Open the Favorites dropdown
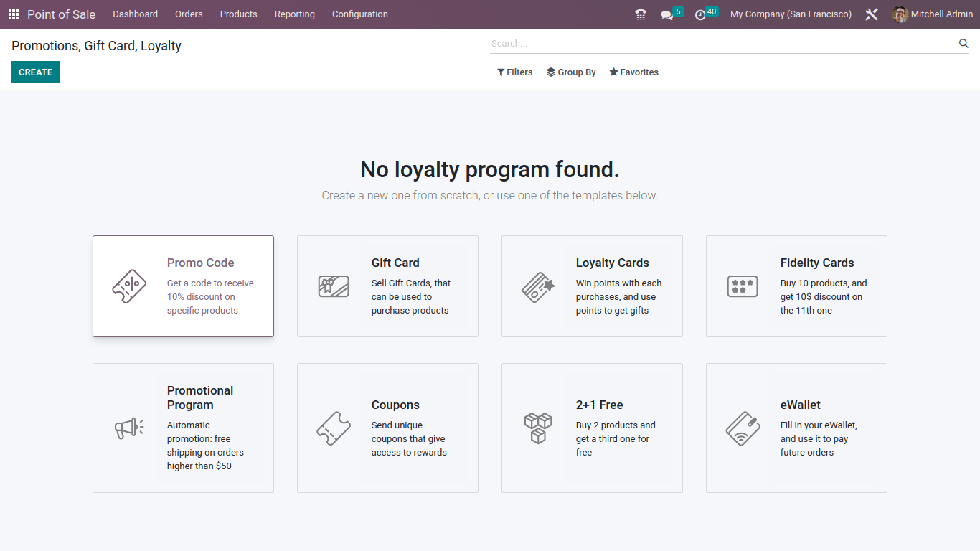Screen dimensions: 980x551 tap(633, 72)
